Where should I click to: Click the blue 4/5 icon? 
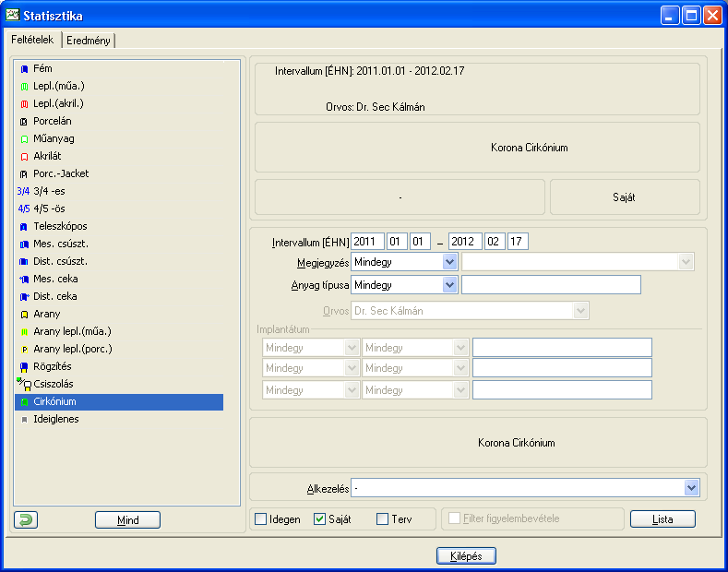click(24, 209)
